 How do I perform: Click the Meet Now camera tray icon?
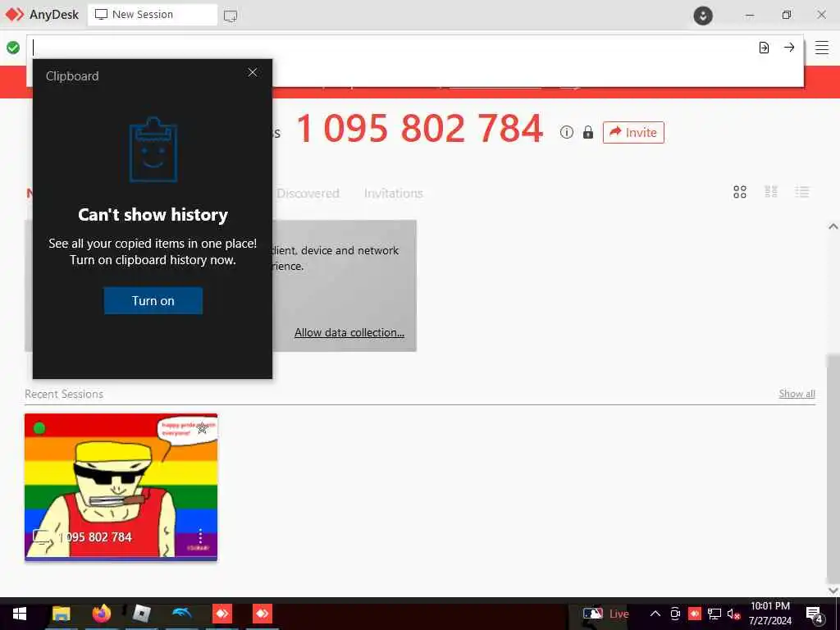coord(675,614)
